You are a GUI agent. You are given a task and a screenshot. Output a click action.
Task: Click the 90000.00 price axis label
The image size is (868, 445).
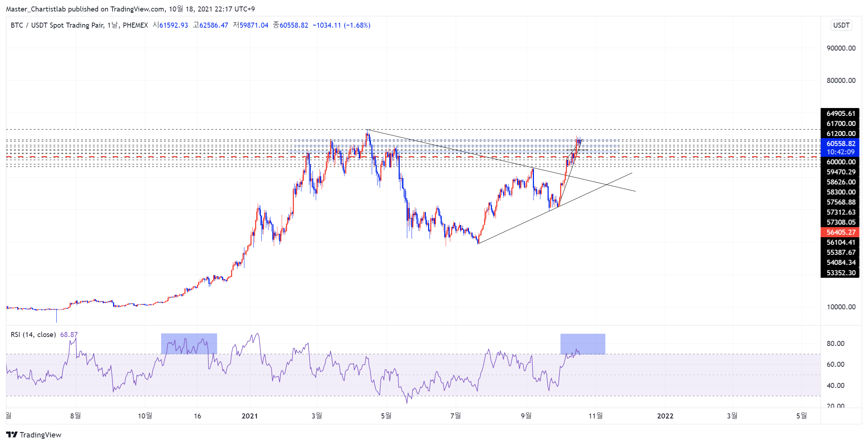841,48
